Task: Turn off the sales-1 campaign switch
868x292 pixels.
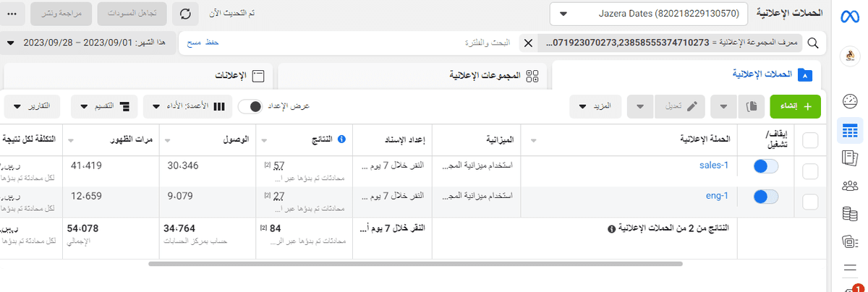Action: [x=765, y=166]
